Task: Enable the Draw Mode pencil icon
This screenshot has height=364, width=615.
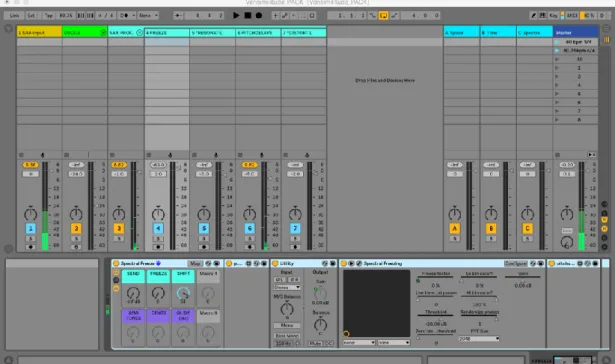Action: [533, 15]
